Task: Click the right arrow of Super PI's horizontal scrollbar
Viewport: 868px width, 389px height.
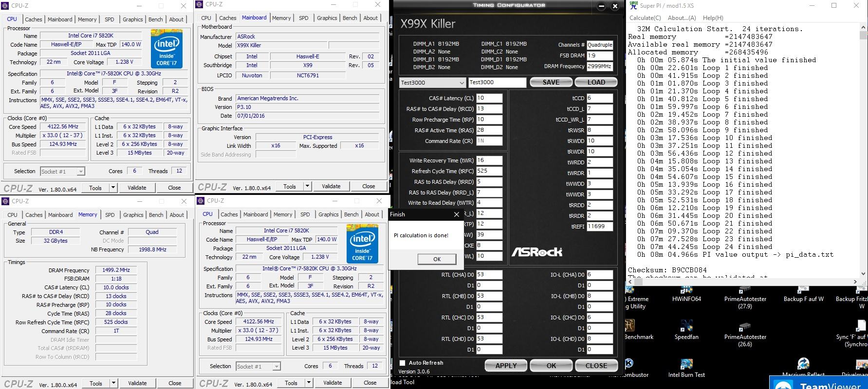Action: 855,282
